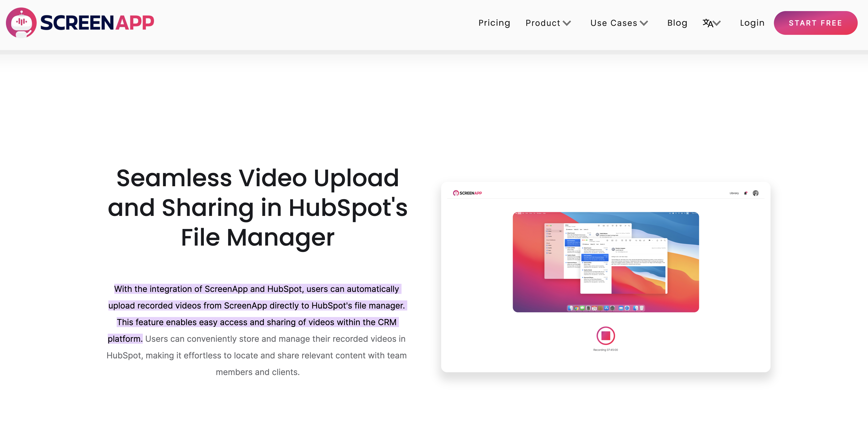Click the calendar icon in the pictured dock
Viewport: 868px width, 433px height.
(594, 308)
